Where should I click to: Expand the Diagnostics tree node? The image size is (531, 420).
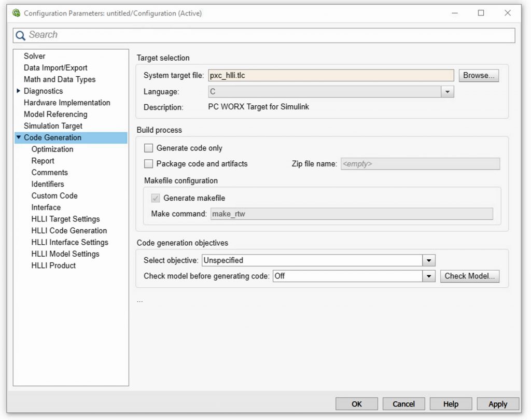click(18, 91)
